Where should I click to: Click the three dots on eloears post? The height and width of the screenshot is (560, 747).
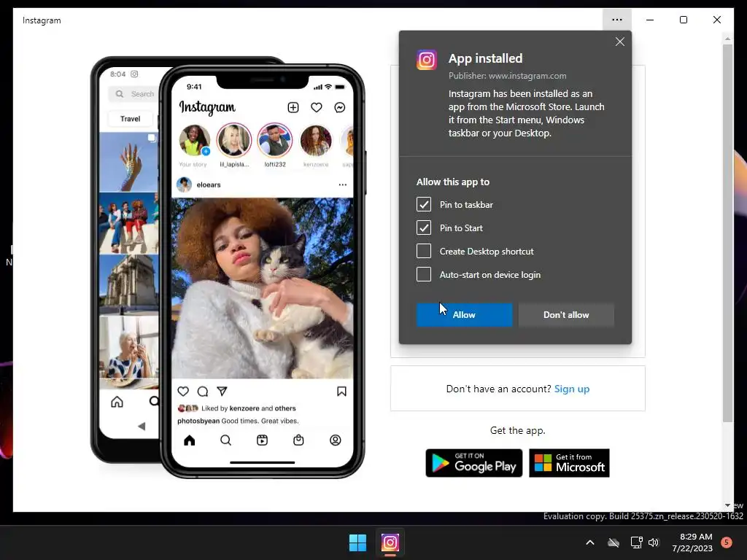click(343, 184)
